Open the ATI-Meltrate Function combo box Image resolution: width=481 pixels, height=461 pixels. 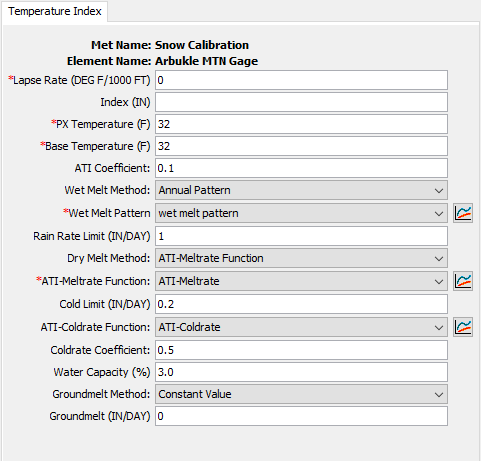tap(301, 281)
